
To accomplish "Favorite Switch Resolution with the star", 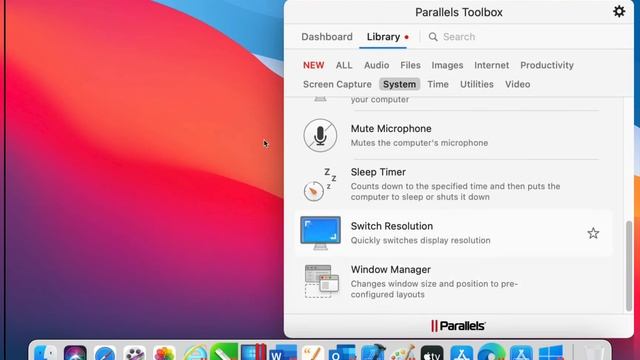I will point(593,233).
